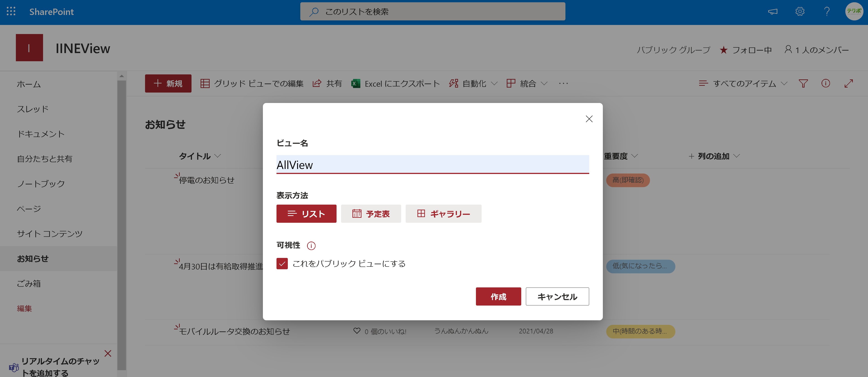This screenshot has height=377, width=868.
Task: Navigate to the ごみ箱 menu item
Action: coord(29,284)
